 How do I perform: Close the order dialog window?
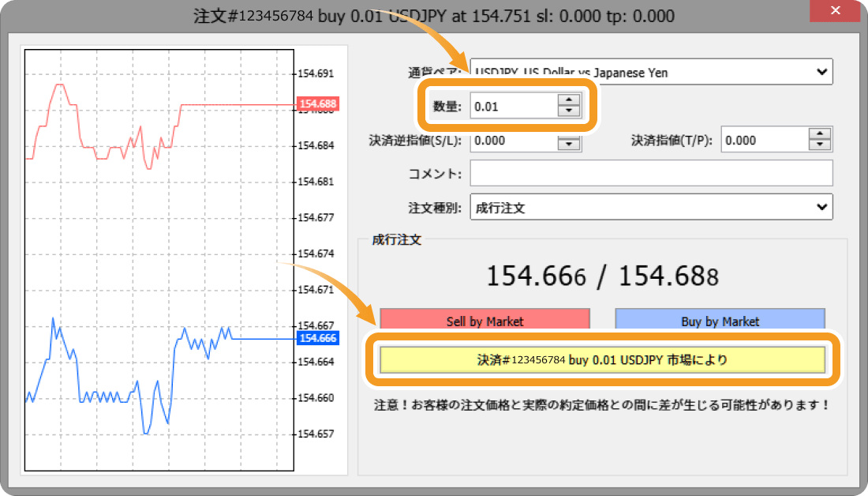[x=835, y=10]
